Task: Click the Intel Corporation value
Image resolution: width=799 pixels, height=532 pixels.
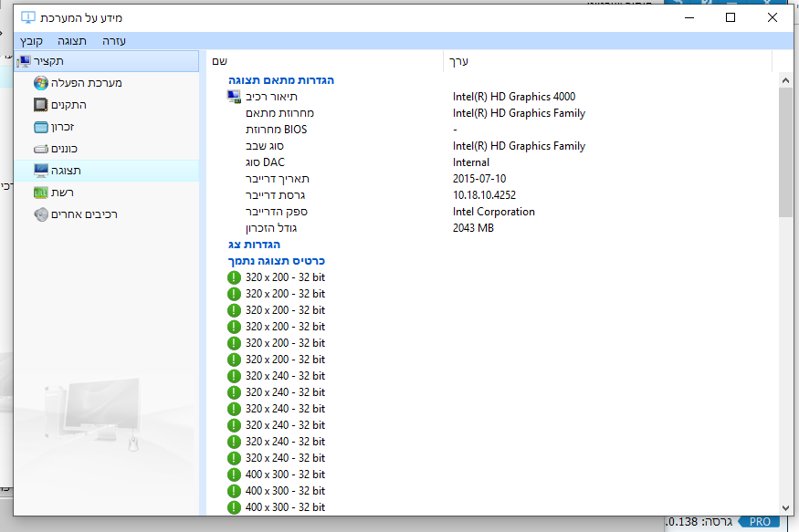Action: pos(493,212)
